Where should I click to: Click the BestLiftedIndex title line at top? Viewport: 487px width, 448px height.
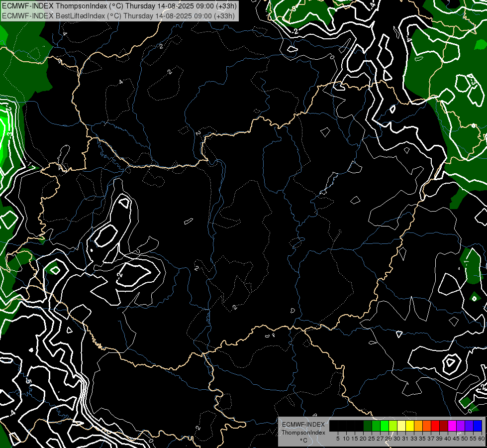(118, 16)
